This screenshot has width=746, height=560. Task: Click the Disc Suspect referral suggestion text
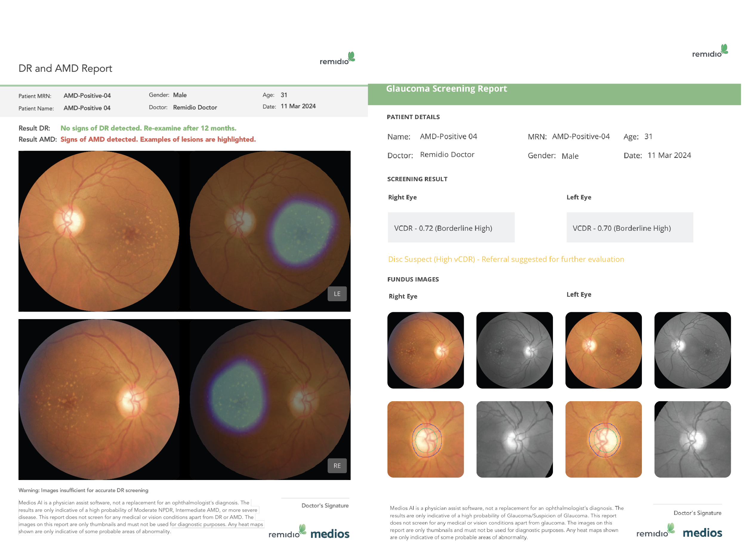pyautogui.click(x=506, y=259)
